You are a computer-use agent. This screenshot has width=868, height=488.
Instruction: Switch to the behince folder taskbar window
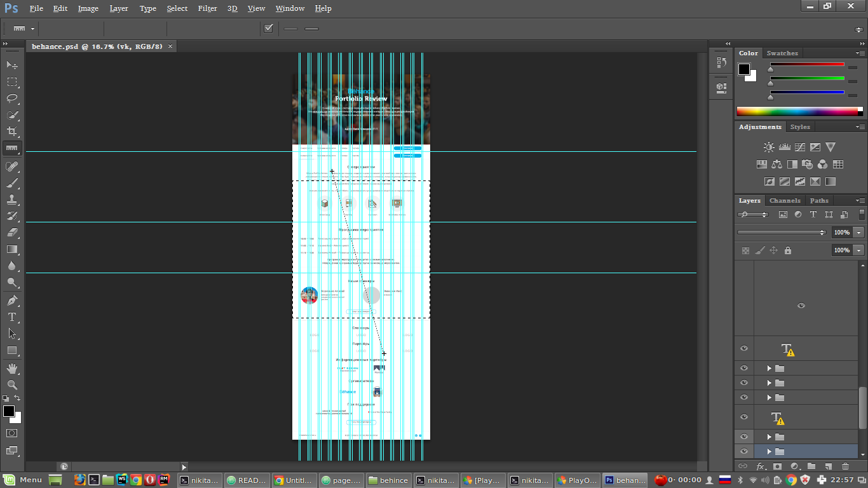(388, 480)
